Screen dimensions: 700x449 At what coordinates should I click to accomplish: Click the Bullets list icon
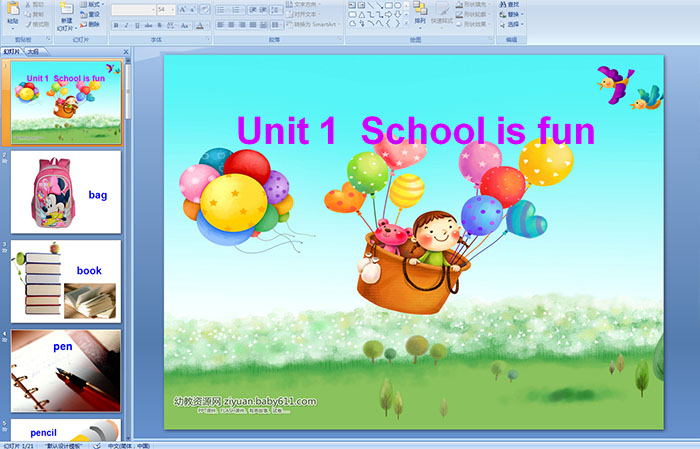coord(221,10)
